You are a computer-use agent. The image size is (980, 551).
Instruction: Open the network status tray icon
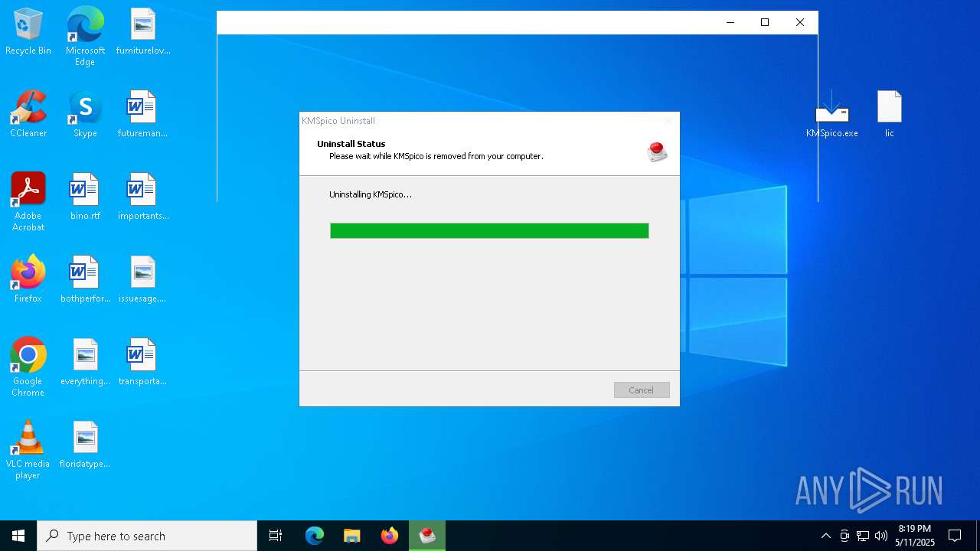click(863, 536)
